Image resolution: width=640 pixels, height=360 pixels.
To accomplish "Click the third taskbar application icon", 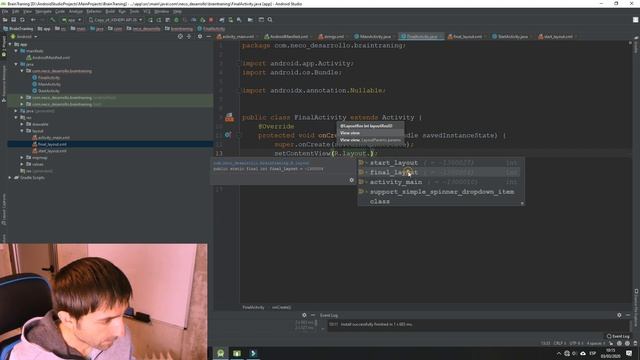I will click(x=253, y=353).
